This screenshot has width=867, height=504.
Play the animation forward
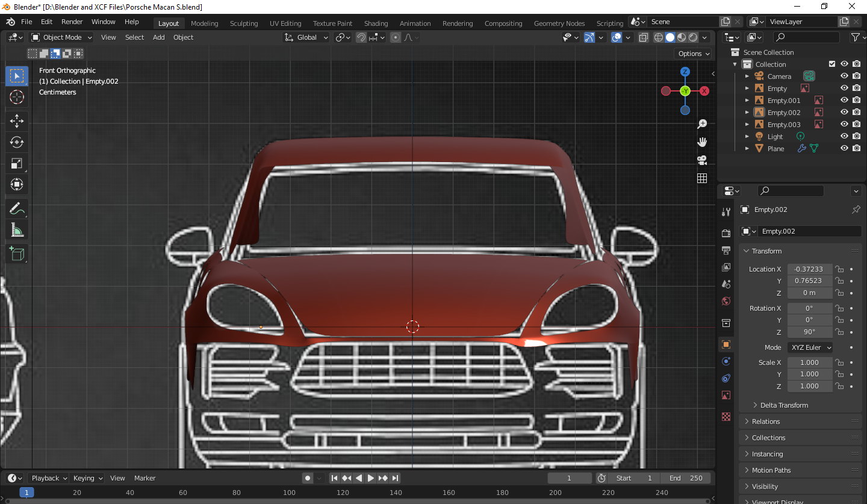pos(371,478)
